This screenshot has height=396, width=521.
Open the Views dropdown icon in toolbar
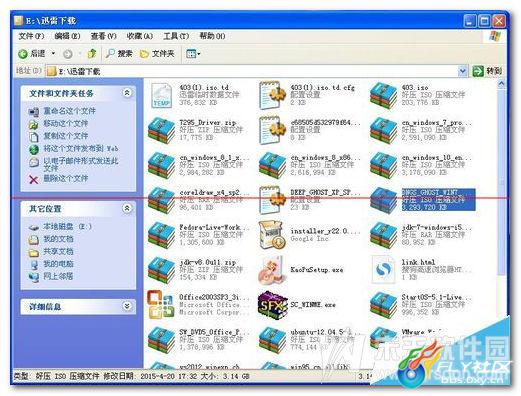[193, 54]
